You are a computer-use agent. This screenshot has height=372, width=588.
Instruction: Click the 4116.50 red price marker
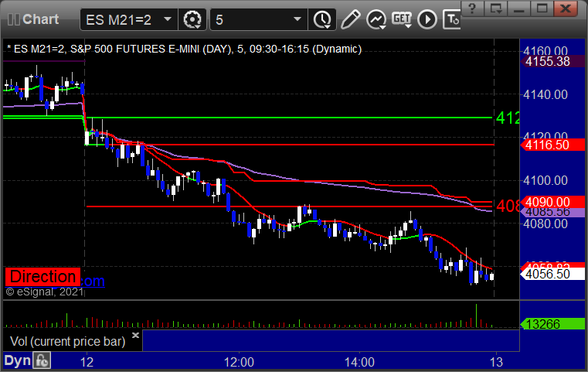pos(552,145)
